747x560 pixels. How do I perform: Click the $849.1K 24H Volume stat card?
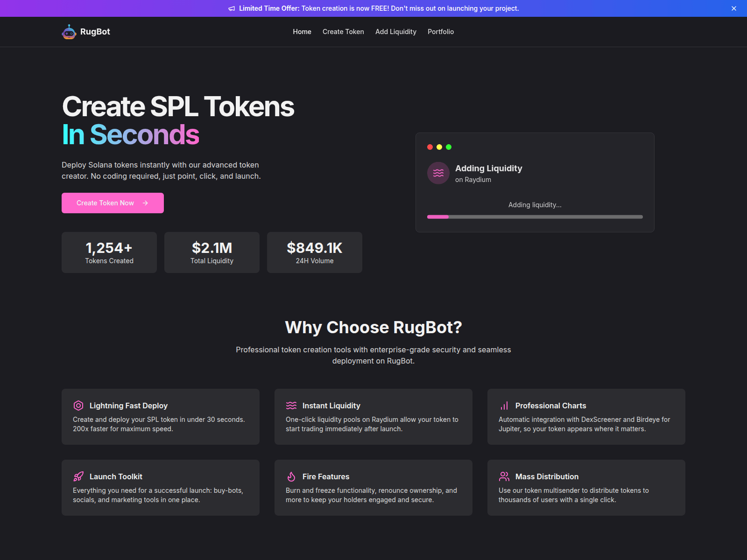(315, 252)
